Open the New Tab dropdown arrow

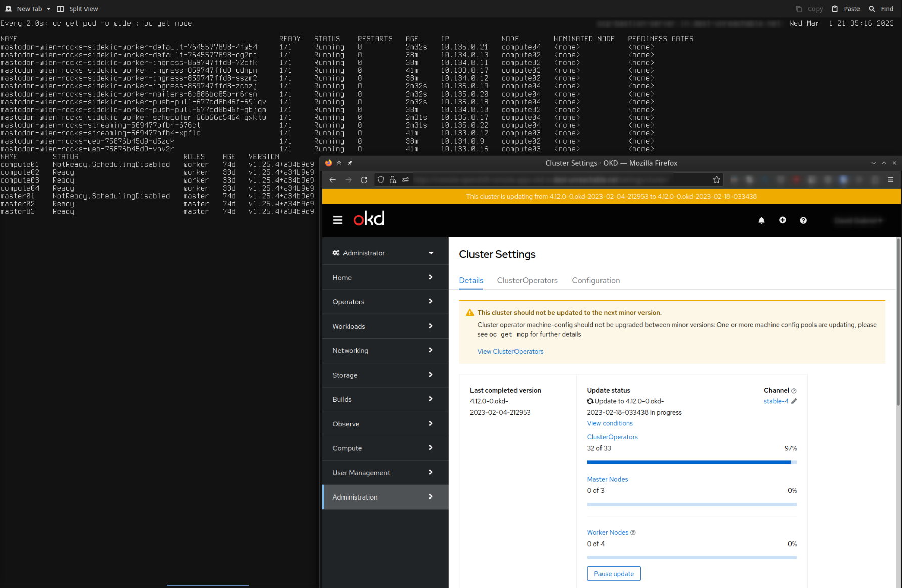coord(49,9)
